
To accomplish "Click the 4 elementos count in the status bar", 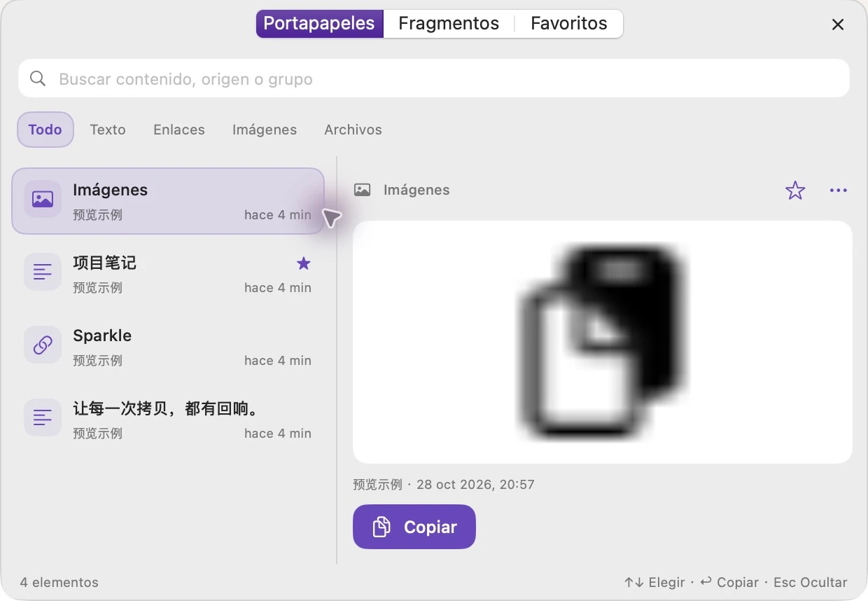I will coord(59,582).
